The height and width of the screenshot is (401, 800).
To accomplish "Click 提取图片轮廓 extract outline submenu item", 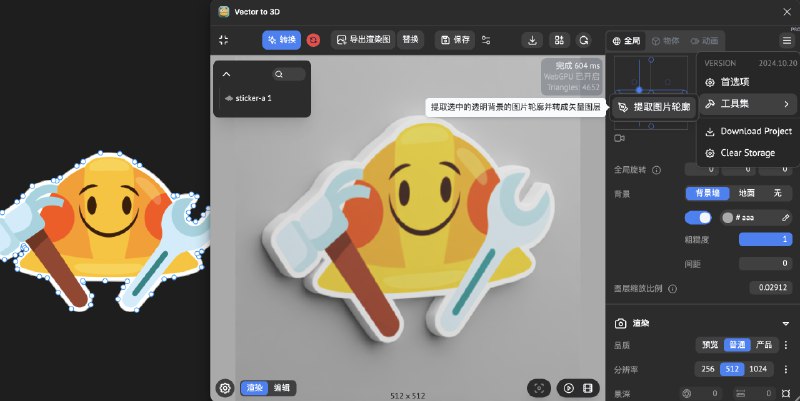I will (x=654, y=107).
